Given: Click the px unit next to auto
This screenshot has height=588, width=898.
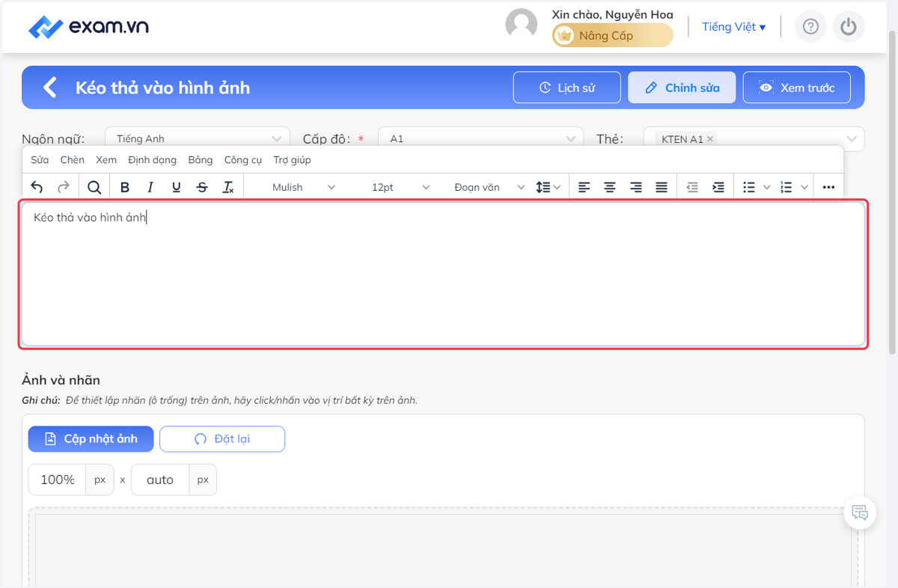Looking at the screenshot, I should pos(203,480).
